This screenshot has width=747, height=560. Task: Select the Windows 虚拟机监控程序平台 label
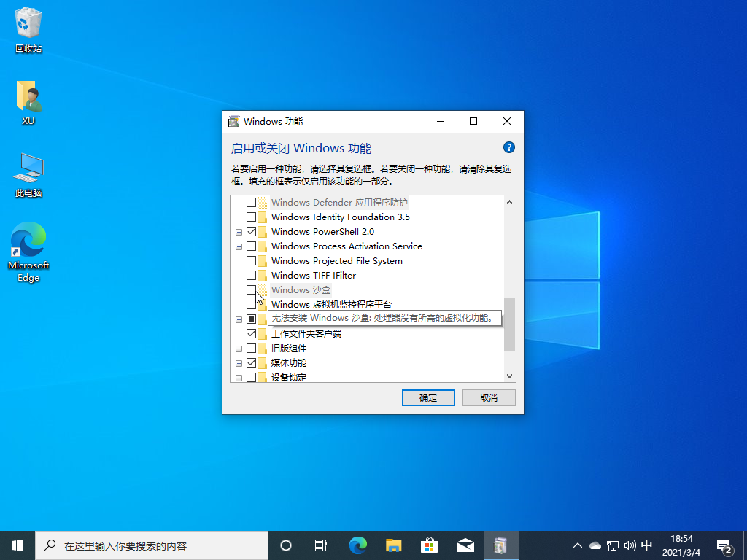coord(332,305)
